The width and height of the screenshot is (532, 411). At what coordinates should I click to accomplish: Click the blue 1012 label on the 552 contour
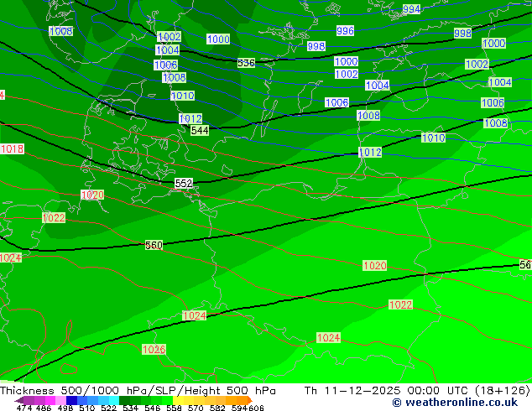tap(370, 153)
